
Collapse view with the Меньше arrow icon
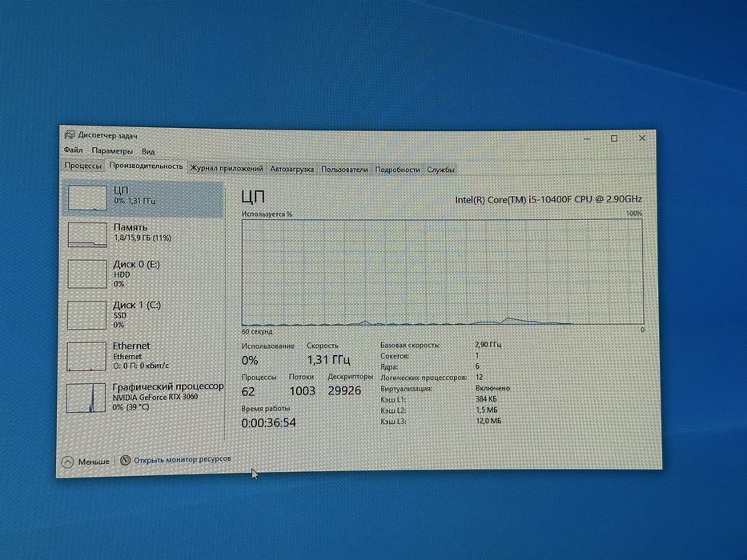coord(67,462)
